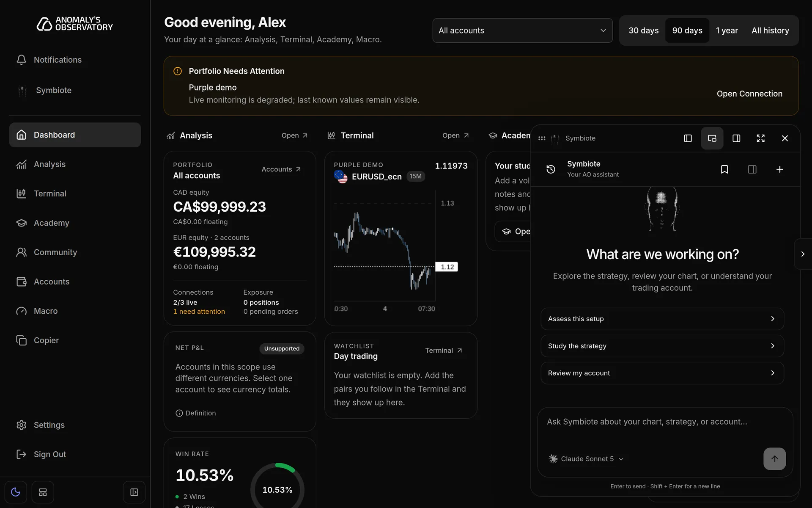Screen dimensions: 812x508
Task: Open the All accounts dropdown
Action: [x=522, y=30]
